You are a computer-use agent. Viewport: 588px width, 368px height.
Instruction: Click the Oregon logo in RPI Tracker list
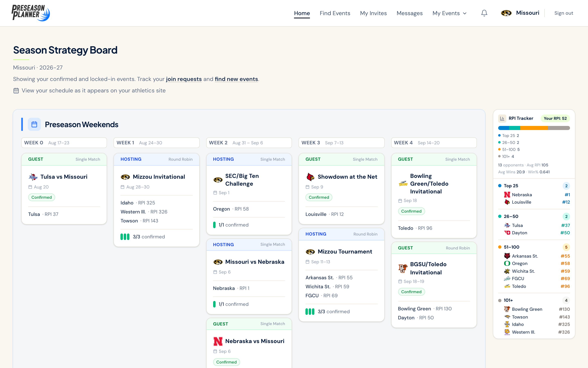(x=507, y=263)
